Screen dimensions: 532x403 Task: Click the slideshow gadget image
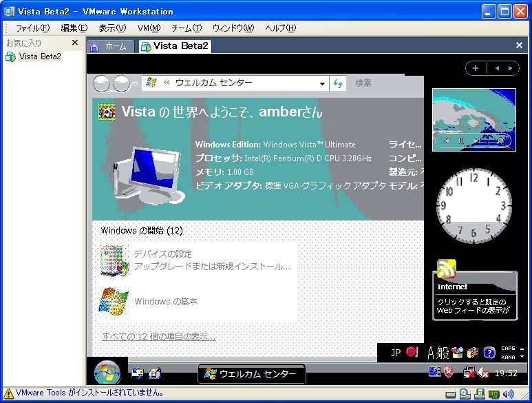474,120
